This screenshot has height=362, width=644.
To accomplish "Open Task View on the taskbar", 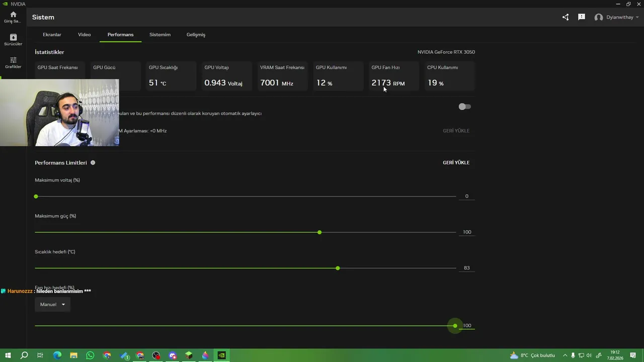I will click(40, 355).
